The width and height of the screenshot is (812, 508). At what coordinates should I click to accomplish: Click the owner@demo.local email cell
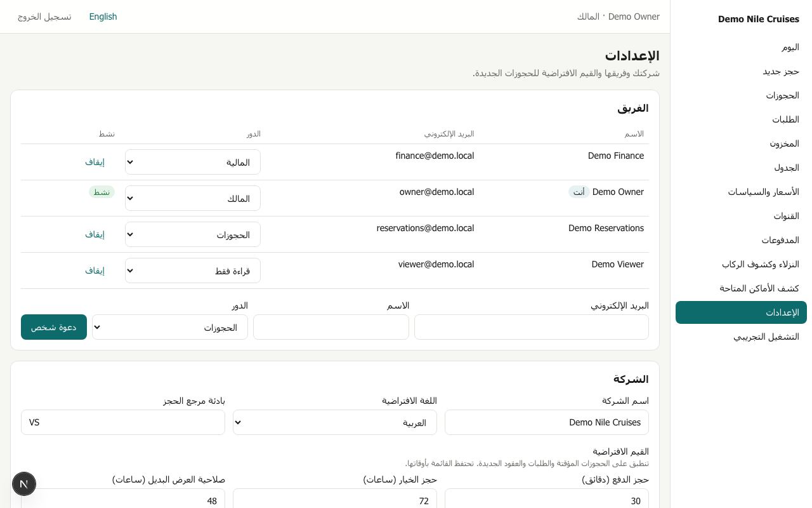[436, 192]
